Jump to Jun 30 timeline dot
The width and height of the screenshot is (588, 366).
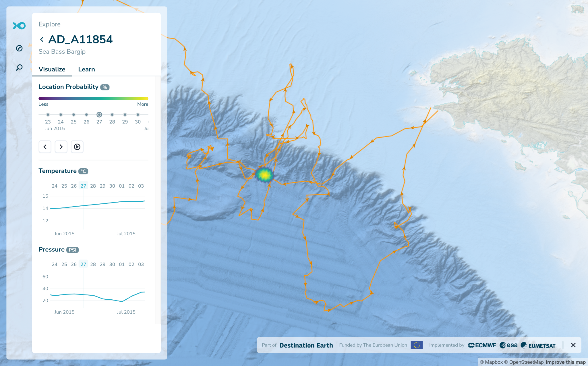pos(138,115)
